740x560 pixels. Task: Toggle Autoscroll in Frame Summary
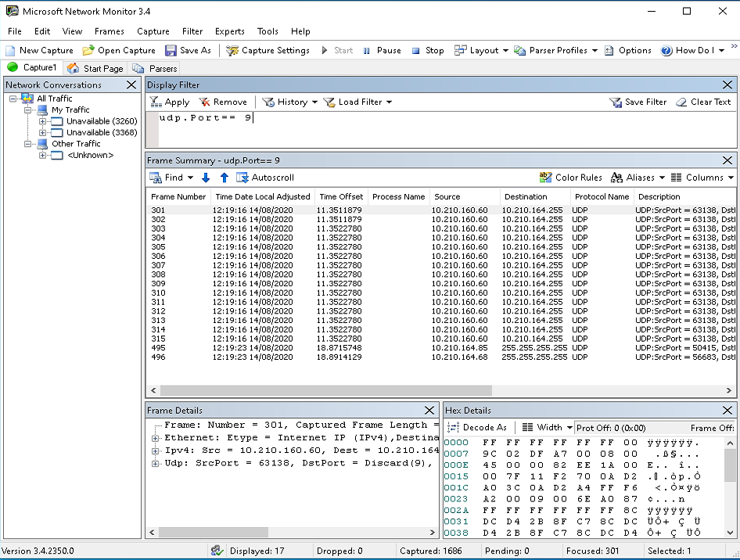265,178
